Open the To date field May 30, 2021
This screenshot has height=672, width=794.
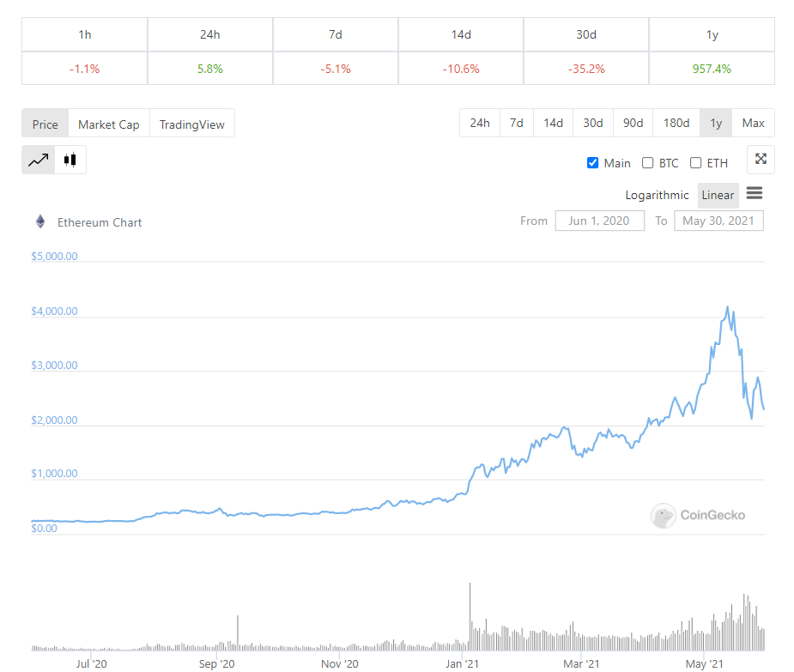[718, 221]
